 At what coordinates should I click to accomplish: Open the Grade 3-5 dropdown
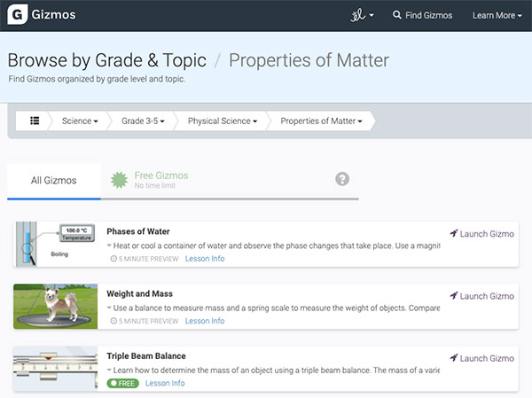click(143, 121)
